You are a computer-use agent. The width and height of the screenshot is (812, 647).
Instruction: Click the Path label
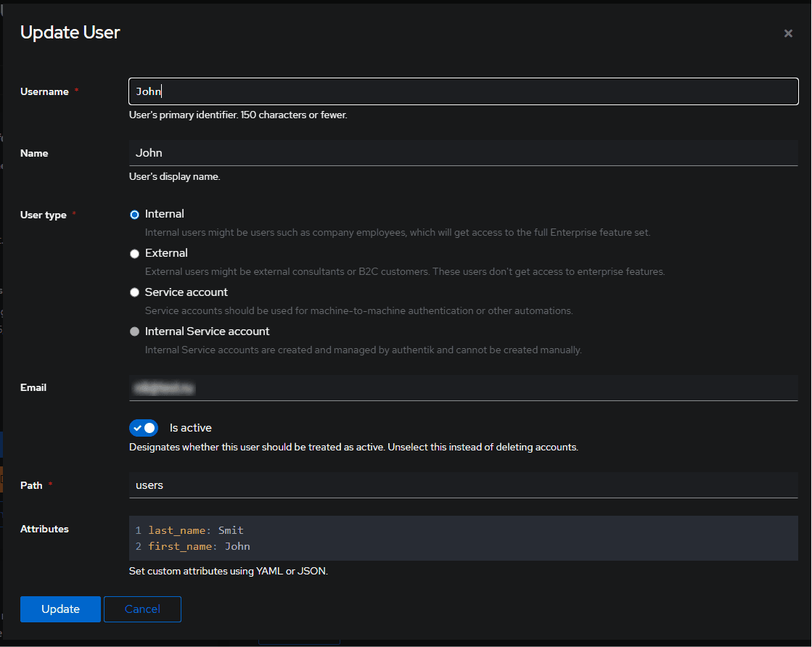pos(31,485)
